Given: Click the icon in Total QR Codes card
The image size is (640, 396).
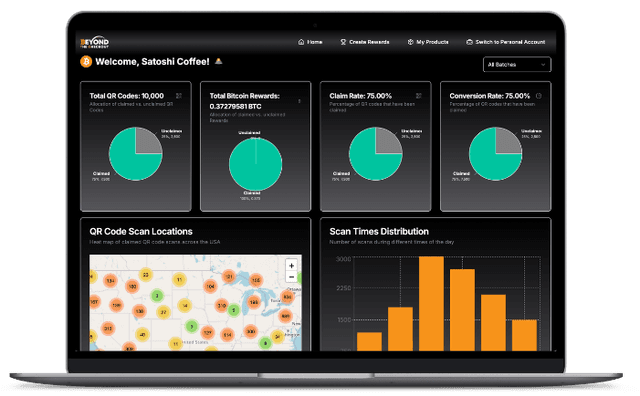Looking at the screenshot, I should click(x=179, y=96).
